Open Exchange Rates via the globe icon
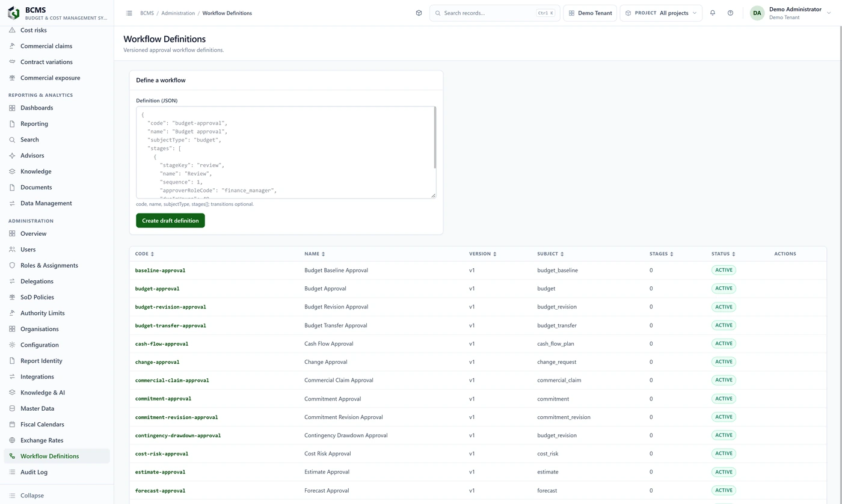The image size is (842, 504). point(12,440)
